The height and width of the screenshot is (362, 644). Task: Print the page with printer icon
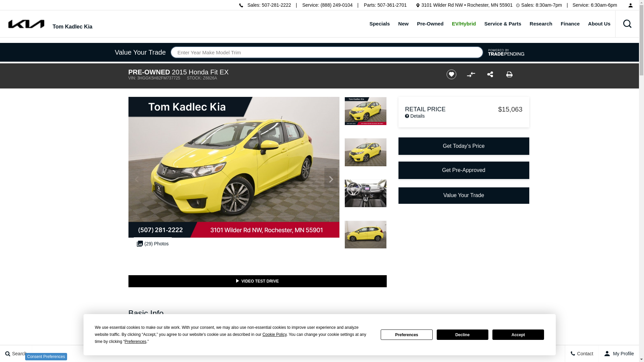coord(509,74)
